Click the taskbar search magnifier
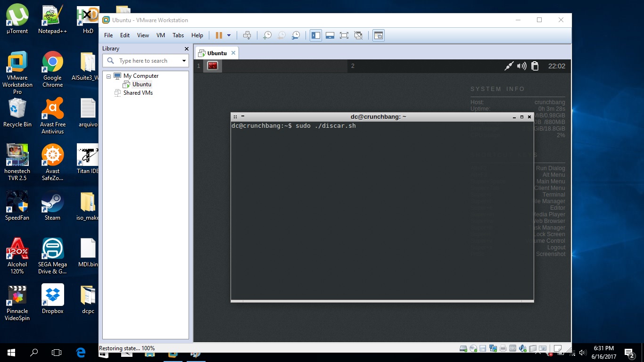 coord(34,353)
